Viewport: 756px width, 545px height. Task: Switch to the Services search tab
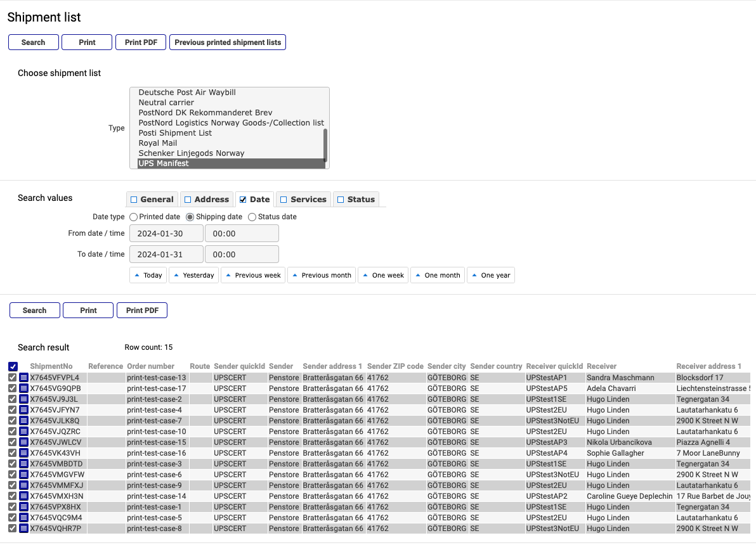point(303,199)
